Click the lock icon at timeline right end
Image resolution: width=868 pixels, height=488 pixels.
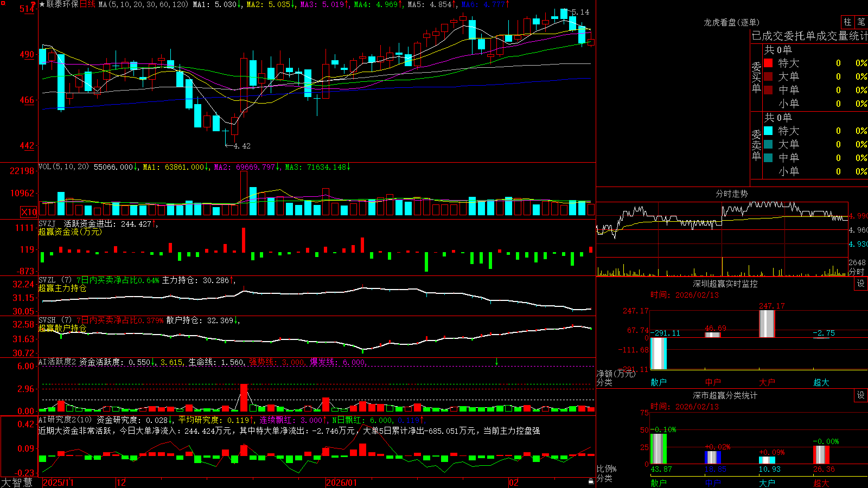[591, 481]
